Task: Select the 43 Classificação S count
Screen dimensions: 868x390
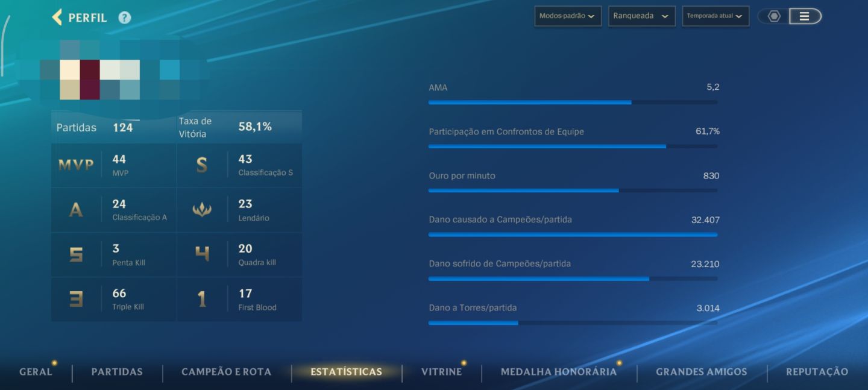Action: (245, 159)
